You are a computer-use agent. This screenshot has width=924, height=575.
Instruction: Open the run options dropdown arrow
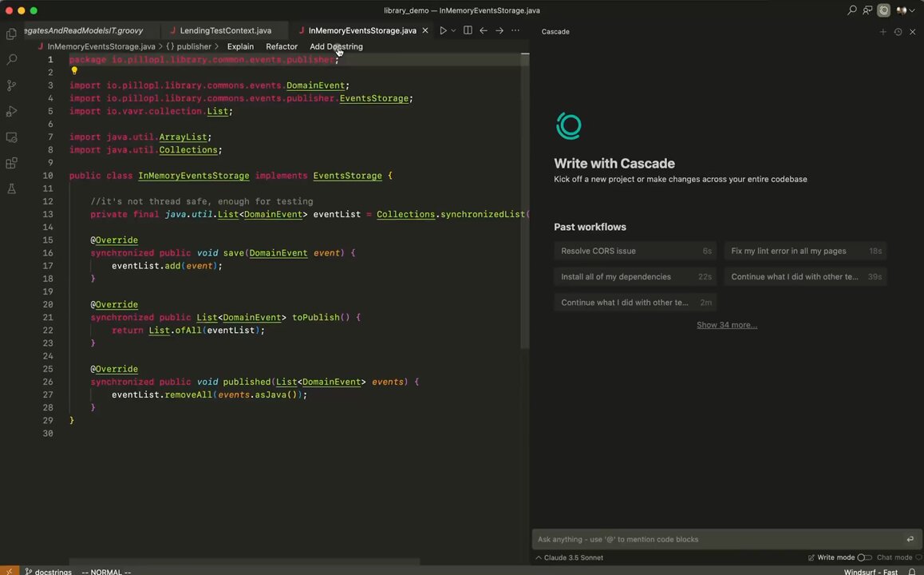(453, 30)
